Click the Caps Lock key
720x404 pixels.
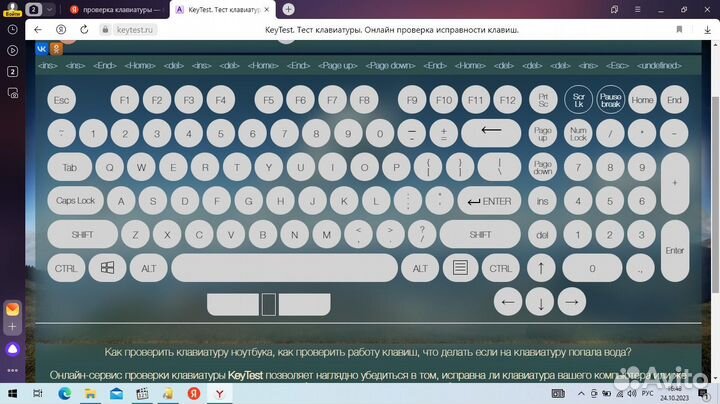(x=75, y=201)
